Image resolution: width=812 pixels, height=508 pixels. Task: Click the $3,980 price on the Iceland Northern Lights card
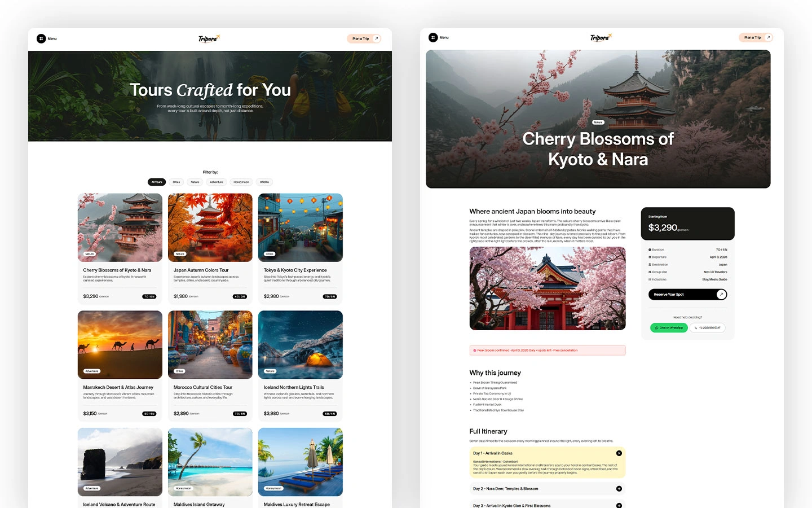(271, 414)
